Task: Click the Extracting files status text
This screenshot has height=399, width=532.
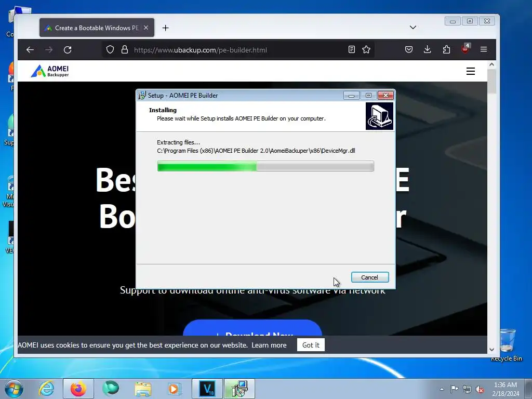Action: [179, 142]
